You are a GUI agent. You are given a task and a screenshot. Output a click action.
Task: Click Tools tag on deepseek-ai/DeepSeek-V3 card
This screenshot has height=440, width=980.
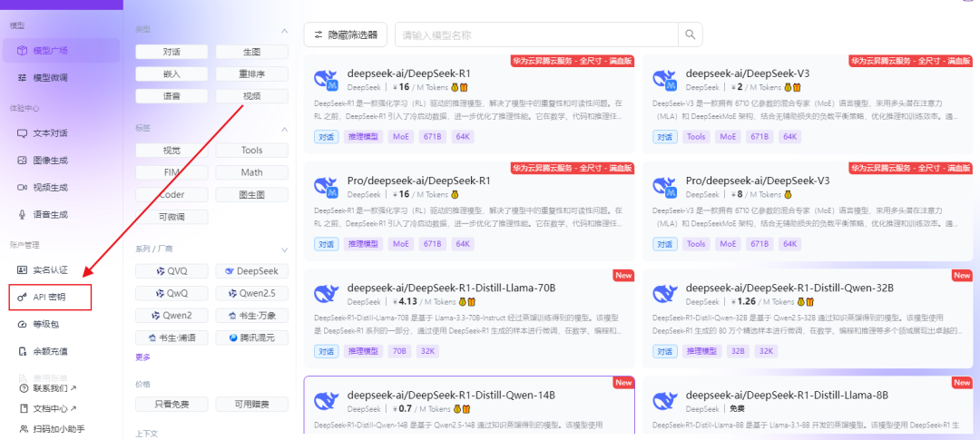click(x=696, y=137)
